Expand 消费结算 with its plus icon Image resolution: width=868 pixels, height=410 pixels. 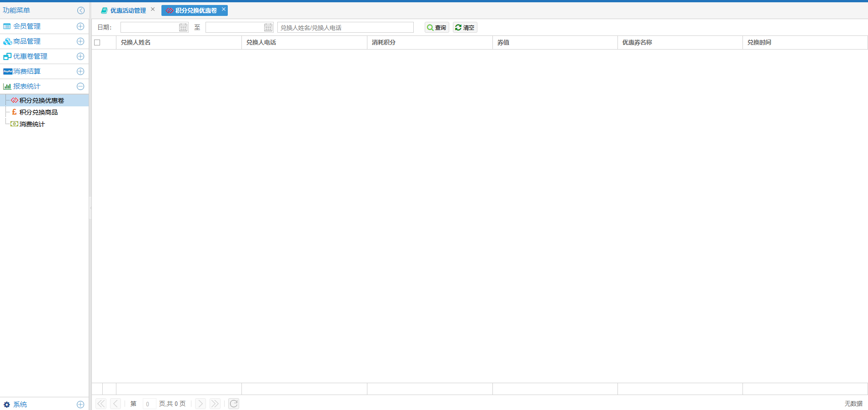pyautogui.click(x=80, y=71)
